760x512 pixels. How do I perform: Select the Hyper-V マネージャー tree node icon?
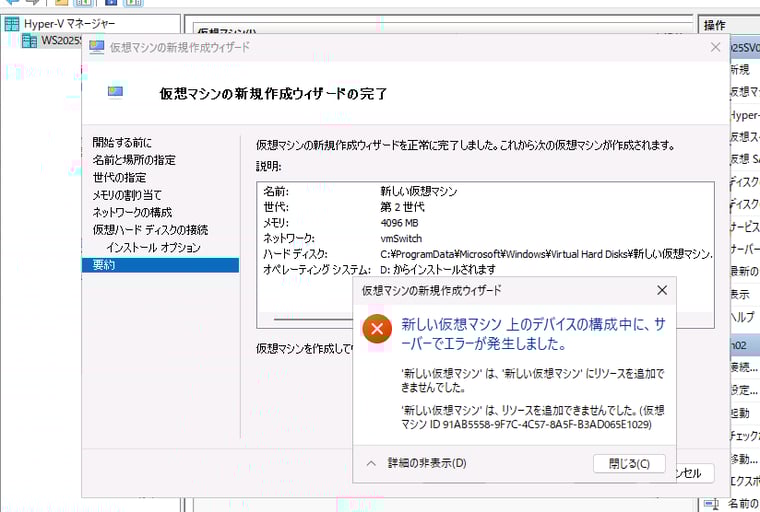click(12, 24)
